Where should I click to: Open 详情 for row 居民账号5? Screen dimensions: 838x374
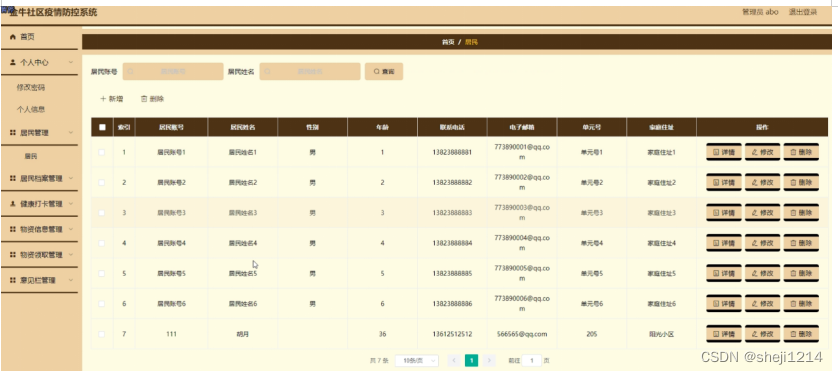coord(724,274)
